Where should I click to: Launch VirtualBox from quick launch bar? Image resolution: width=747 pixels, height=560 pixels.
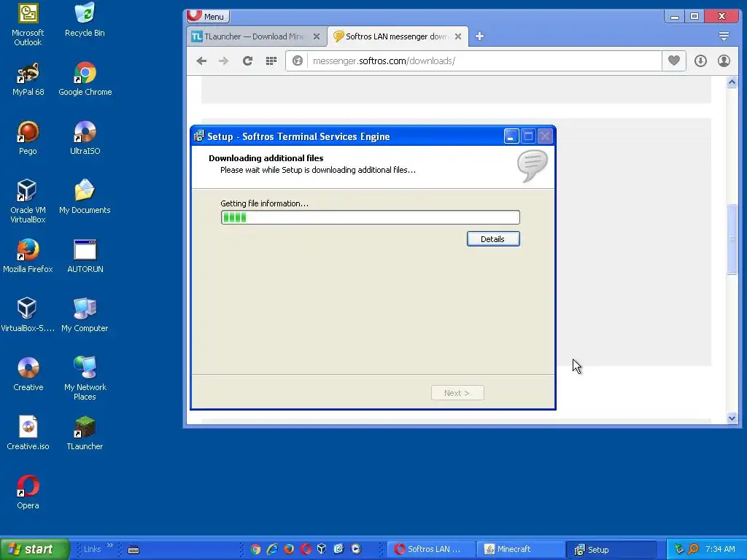[322, 549]
